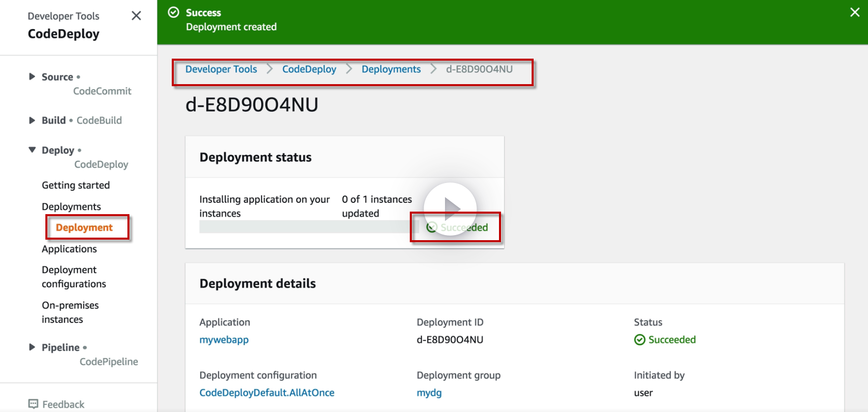The height and width of the screenshot is (412, 868).
Task: Click the Feedback speech bubble icon
Action: click(33, 404)
